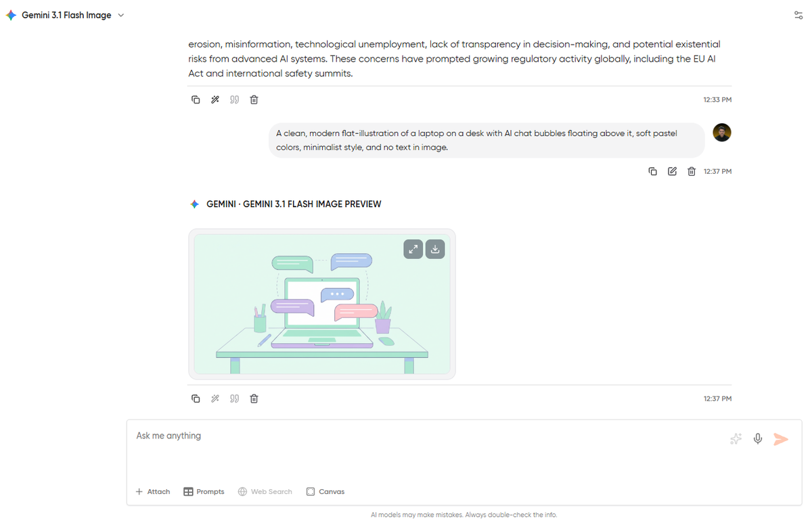The width and height of the screenshot is (812, 525).
Task: Toggle Canvas mode for the chat
Action: pos(325,491)
